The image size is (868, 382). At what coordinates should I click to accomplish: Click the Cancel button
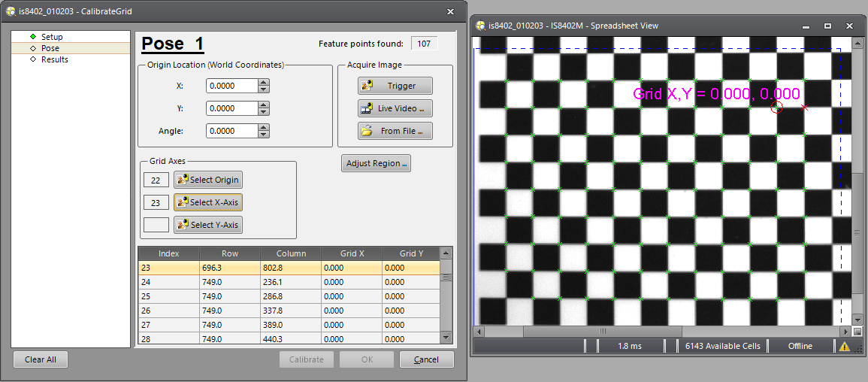426,359
